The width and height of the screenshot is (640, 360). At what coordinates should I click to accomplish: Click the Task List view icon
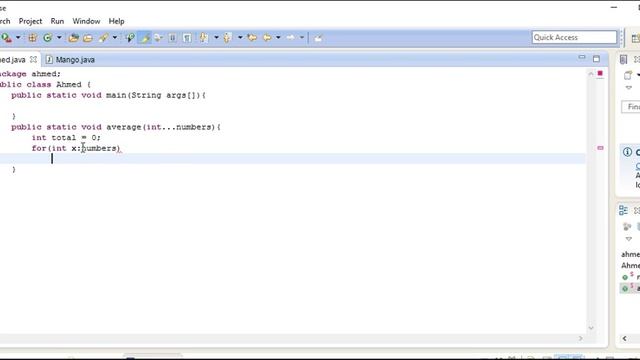623,60
